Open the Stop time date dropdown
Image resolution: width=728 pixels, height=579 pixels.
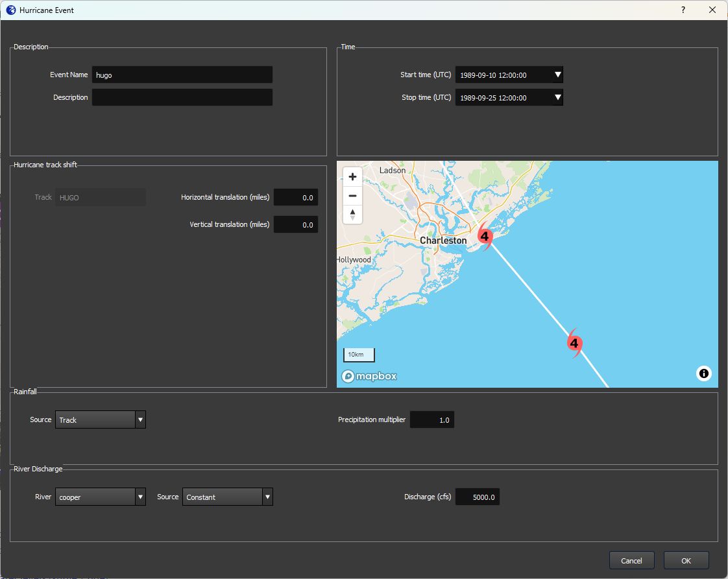point(558,97)
